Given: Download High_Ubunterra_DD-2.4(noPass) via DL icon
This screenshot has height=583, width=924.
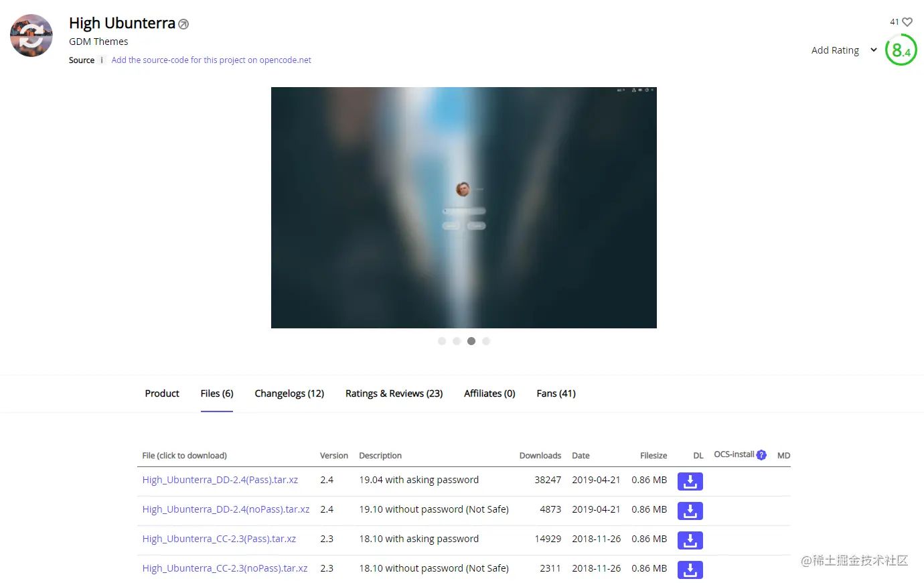Looking at the screenshot, I should coord(690,511).
